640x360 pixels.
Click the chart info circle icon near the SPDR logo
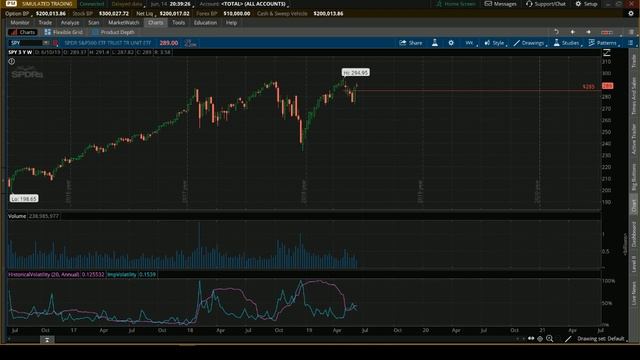[11, 62]
